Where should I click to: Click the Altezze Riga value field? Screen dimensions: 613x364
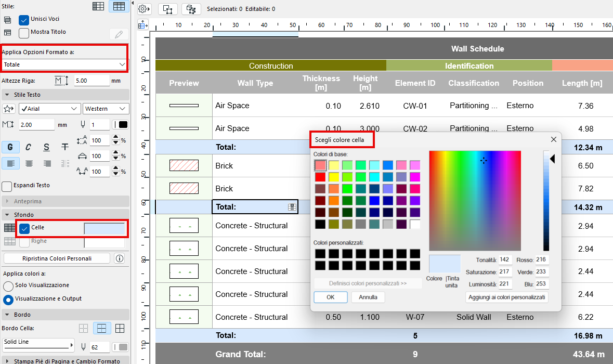pyautogui.click(x=91, y=81)
